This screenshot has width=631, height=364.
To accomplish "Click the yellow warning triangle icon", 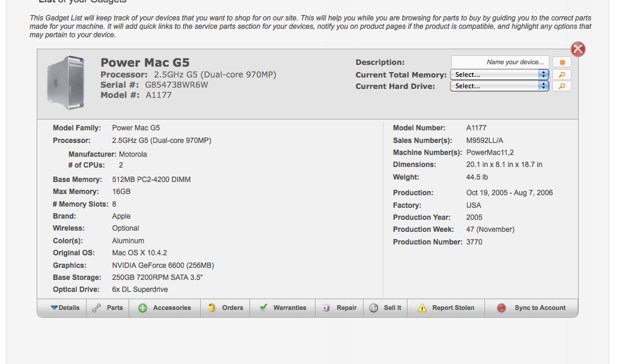I will point(422,308).
